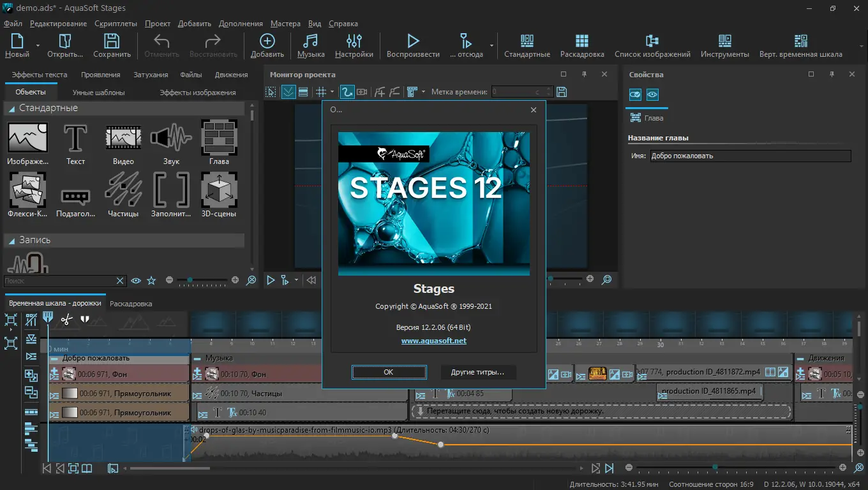Screen dimensions: 868x490
Task: Toggle favorites star beside search box
Action: [151, 280]
